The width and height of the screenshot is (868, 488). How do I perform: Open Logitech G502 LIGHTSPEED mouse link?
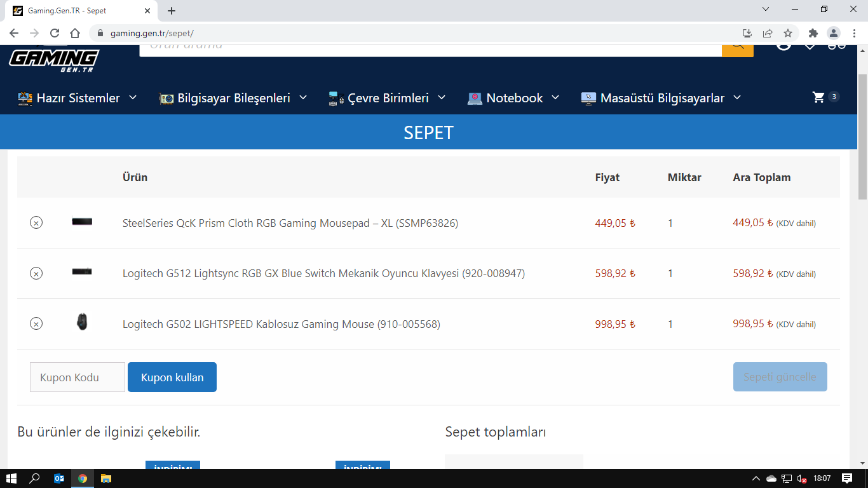[281, 324]
